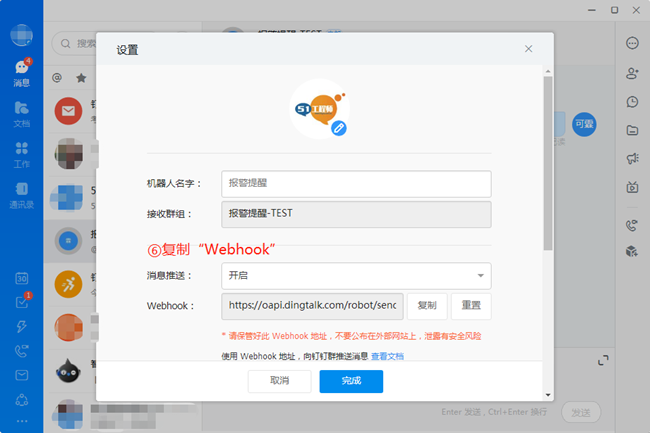Open the red mail conversation avatar
The image size is (650, 433).
coord(68,111)
